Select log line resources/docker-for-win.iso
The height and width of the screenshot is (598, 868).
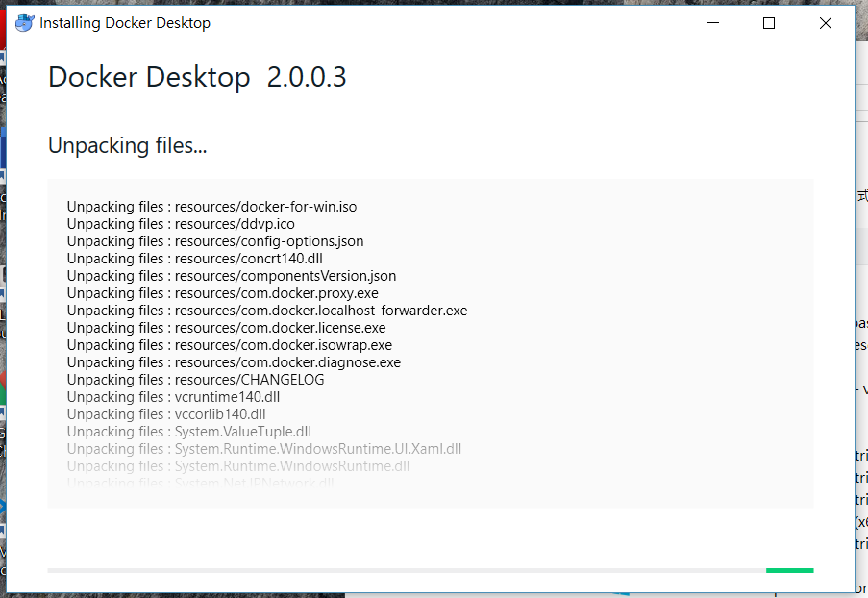click(212, 207)
